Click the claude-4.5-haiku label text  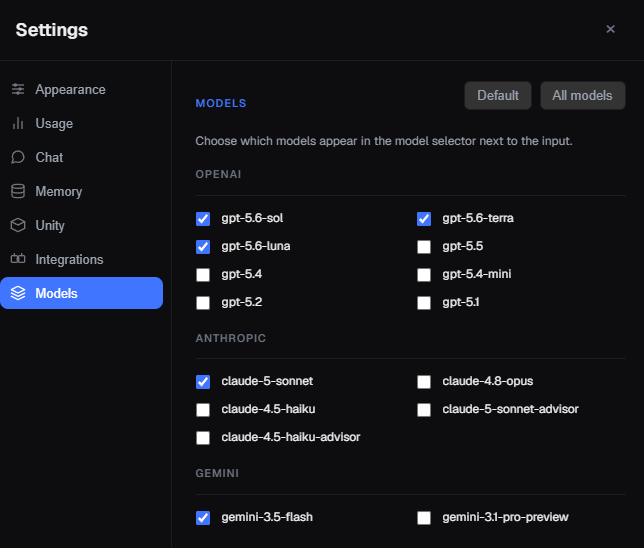click(268, 409)
